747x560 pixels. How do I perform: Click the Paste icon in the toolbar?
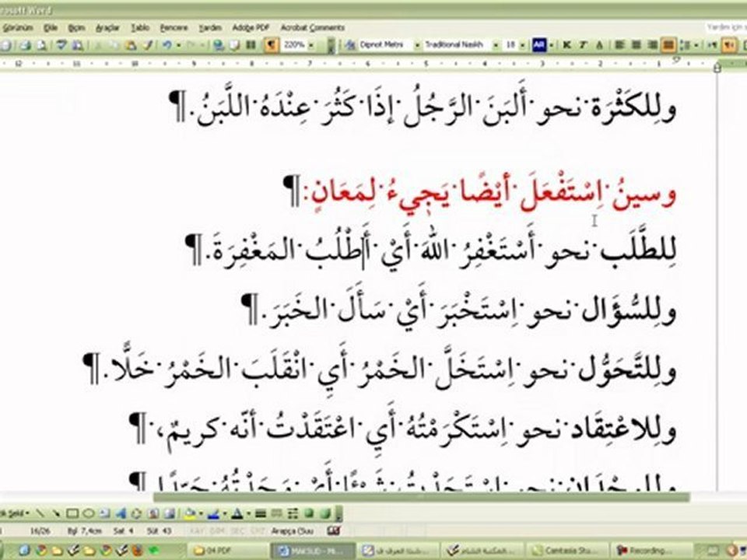tap(131, 45)
